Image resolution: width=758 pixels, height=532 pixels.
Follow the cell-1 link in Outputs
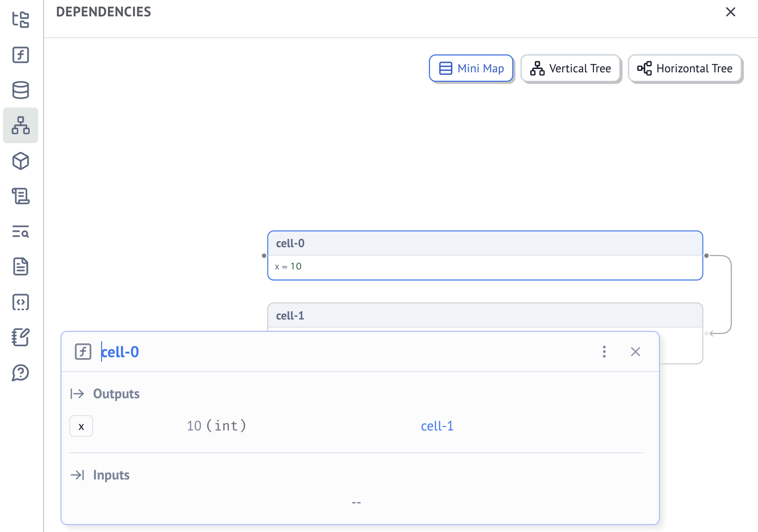click(437, 426)
